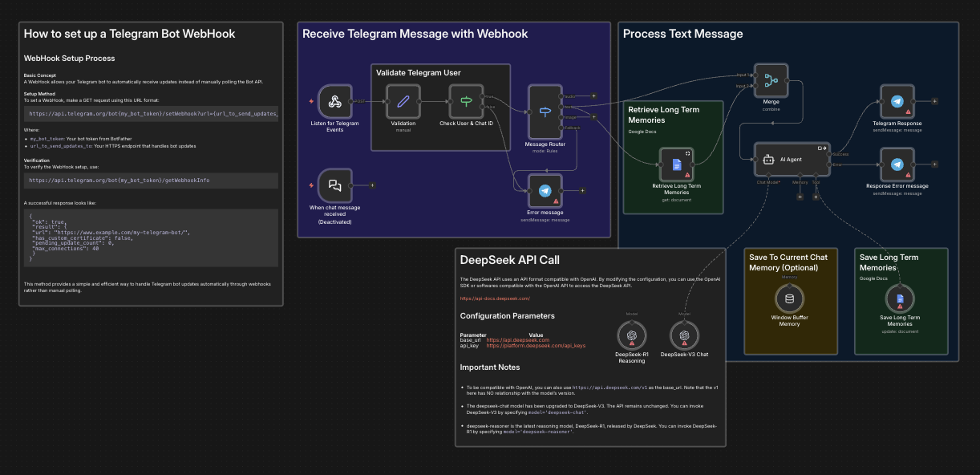Select the Check User & Chat ID node
Viewport: 980px width, 475px height.
(466, 101)
